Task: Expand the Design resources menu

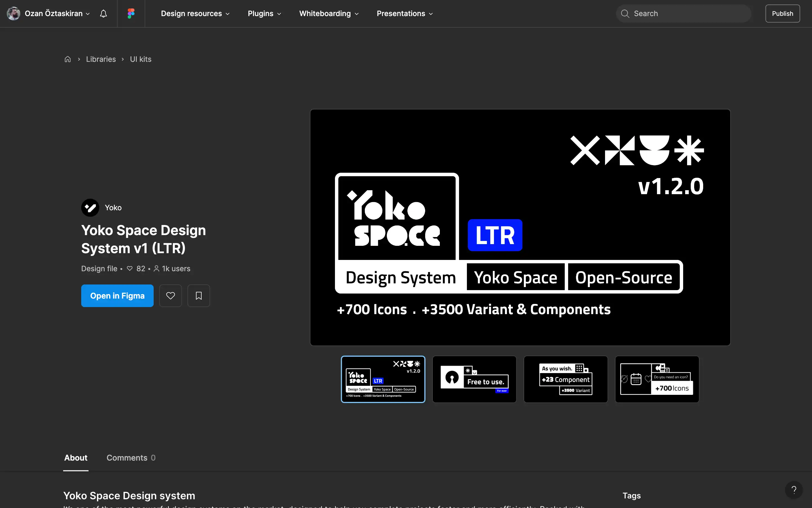Action: point(195,14)
